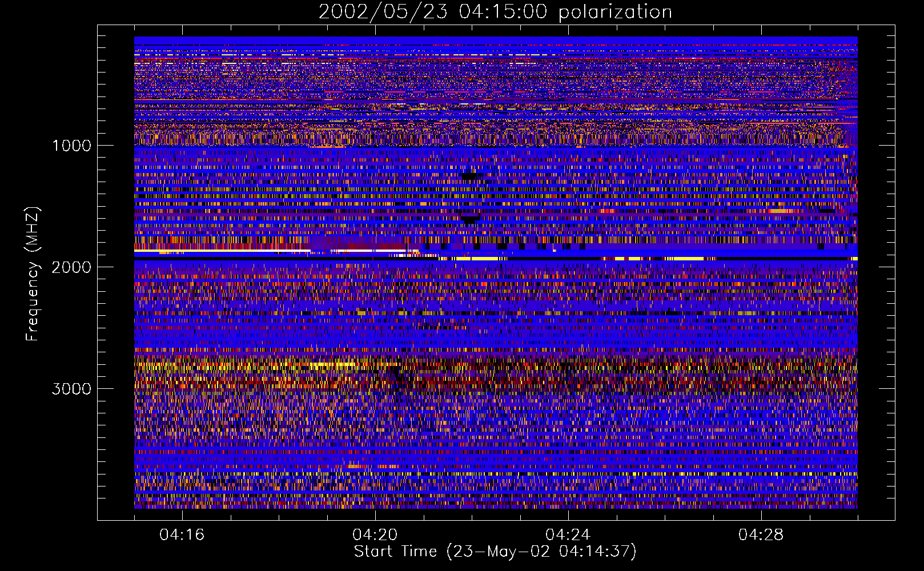Click the 'Frequency (MHZ)' axis label
924x571 pixels.
click(33, 274)
